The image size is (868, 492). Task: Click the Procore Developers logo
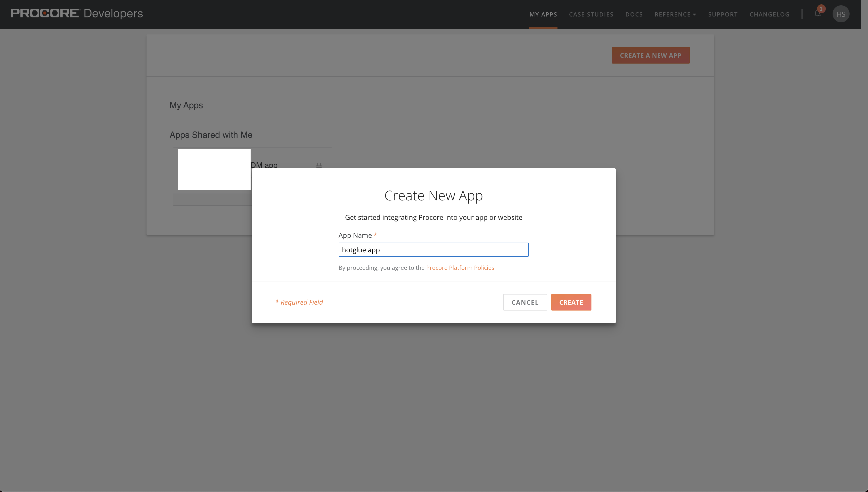coord(77,14)
